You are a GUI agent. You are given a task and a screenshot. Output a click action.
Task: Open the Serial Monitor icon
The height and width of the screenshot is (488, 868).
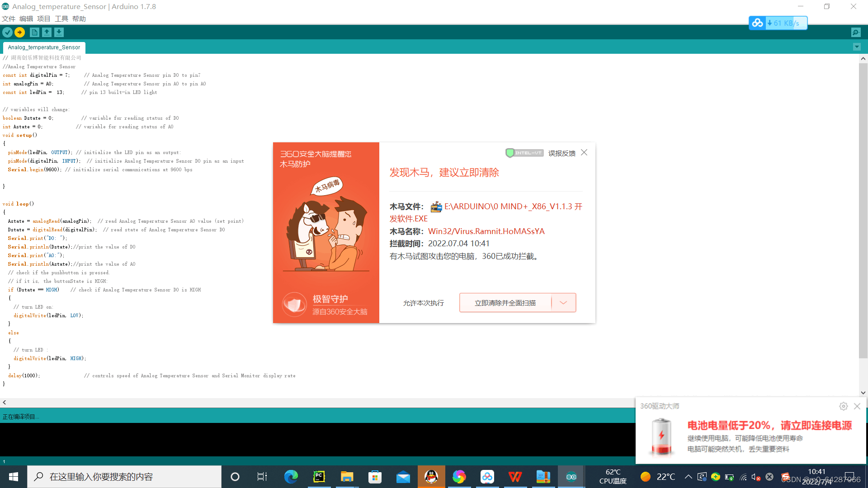click(x=856, y=32)
